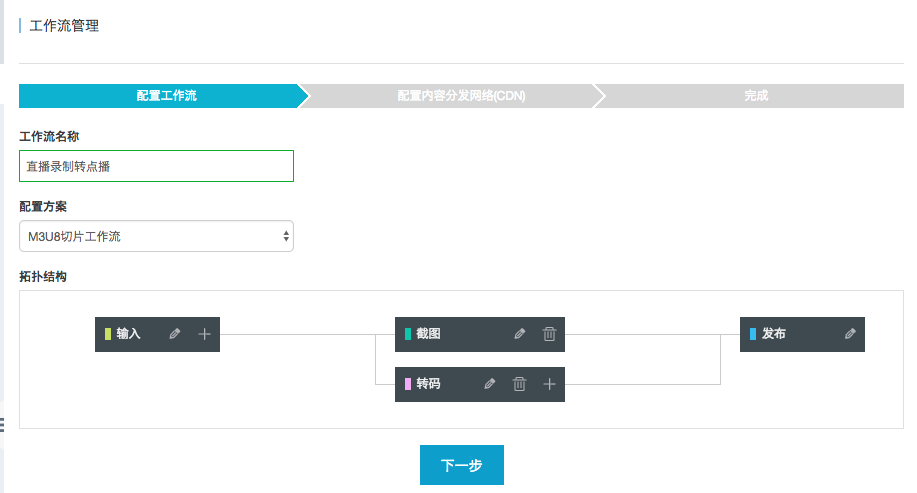The image size is (917, 493).
Task: Open the 配置方案 dropdown showing M3U8切片工作流
Action: [x=156, y=236]
